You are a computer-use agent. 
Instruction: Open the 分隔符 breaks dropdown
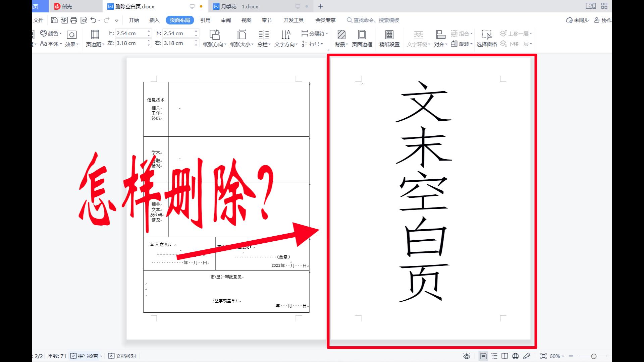click(314, 33)
